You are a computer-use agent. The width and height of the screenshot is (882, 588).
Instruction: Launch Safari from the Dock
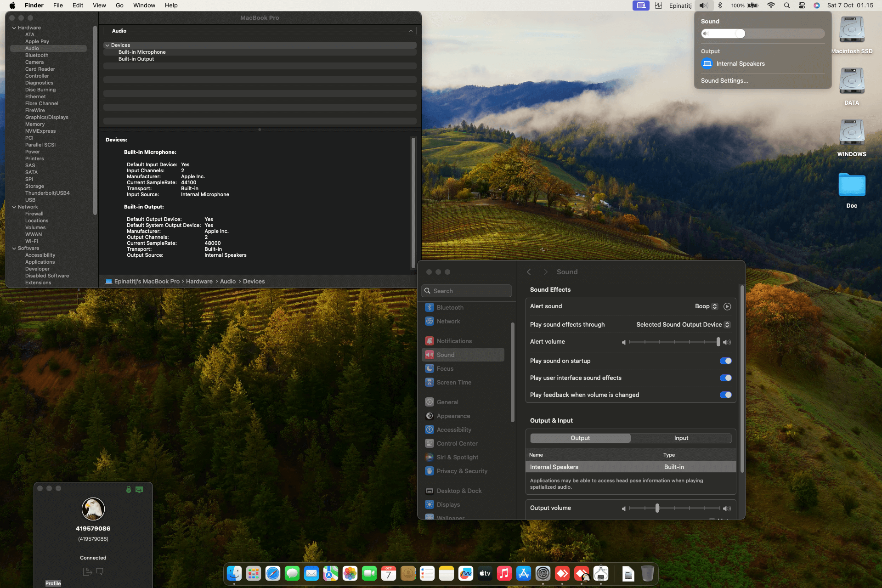pyautogui.click(x=273, y=573)
